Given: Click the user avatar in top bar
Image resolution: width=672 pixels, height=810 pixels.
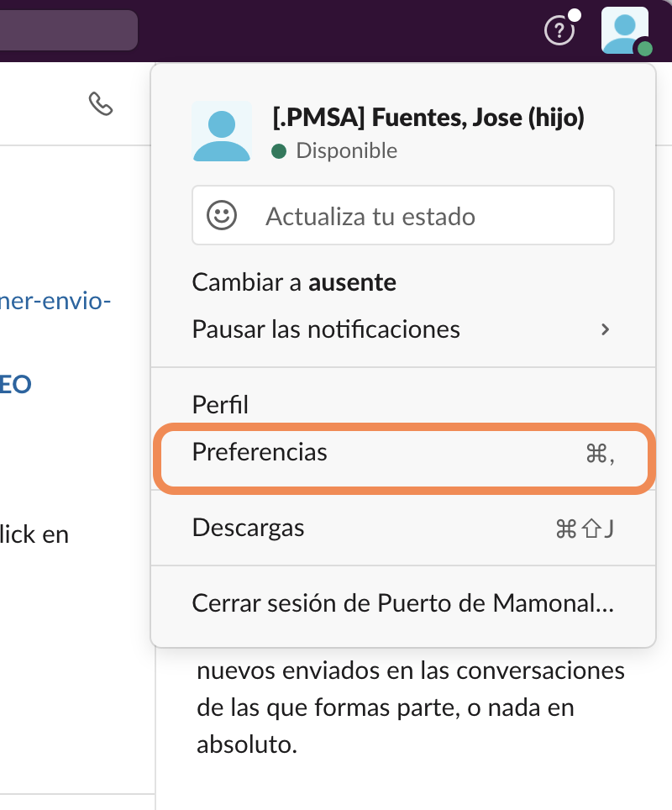Looking at the screenshot, I should click(624, 29).
